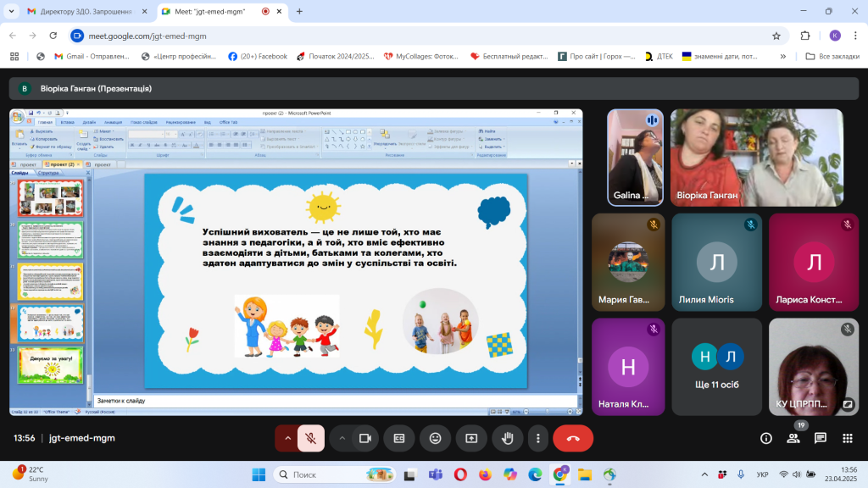
Task: Open a new Chrome tab
Action: pos(299,11)
